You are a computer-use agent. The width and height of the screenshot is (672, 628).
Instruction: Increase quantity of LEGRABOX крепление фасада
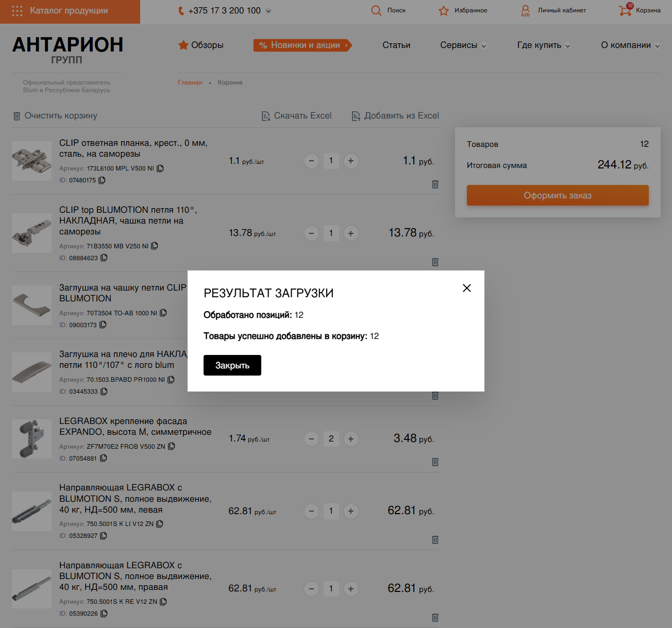(351, 439)
